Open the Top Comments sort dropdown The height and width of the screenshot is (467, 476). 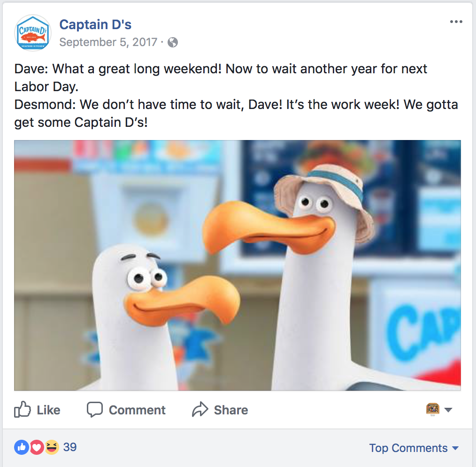tap(414, 448)
